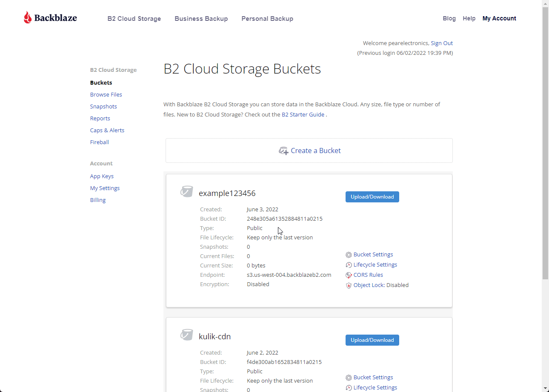The height and width of the screenshot is (392, 549).
Task: Open Fireball in the sidebar
Action: pyautogui.click(x=100, y=142)
